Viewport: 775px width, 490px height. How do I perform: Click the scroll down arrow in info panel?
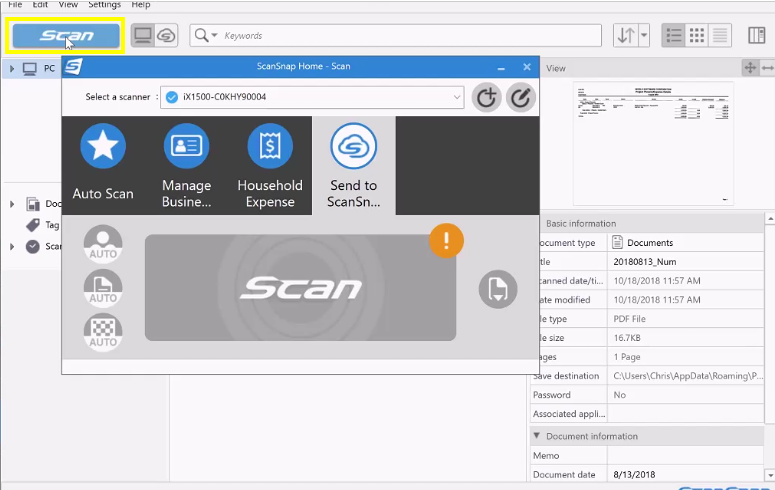(x=770, y=475)
